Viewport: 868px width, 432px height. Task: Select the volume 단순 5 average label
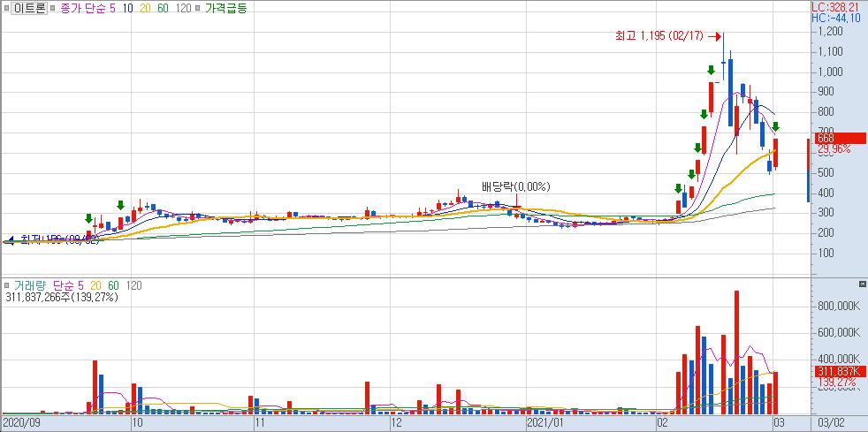pos(67,285)
